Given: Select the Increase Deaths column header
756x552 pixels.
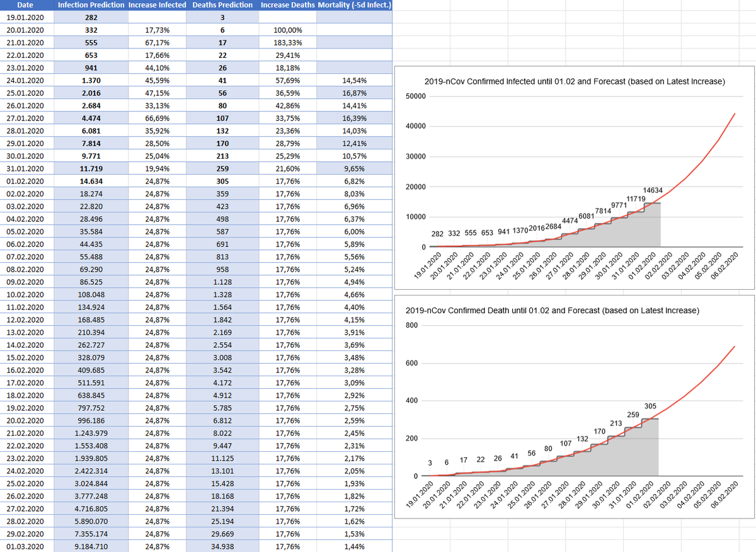Looking at the screenshot, I should coord(288,5).
